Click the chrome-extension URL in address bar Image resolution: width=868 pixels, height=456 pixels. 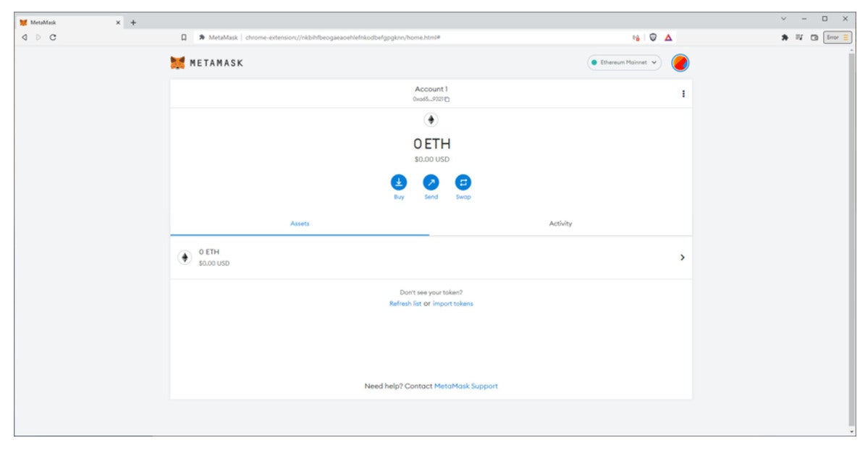[342, 38]
